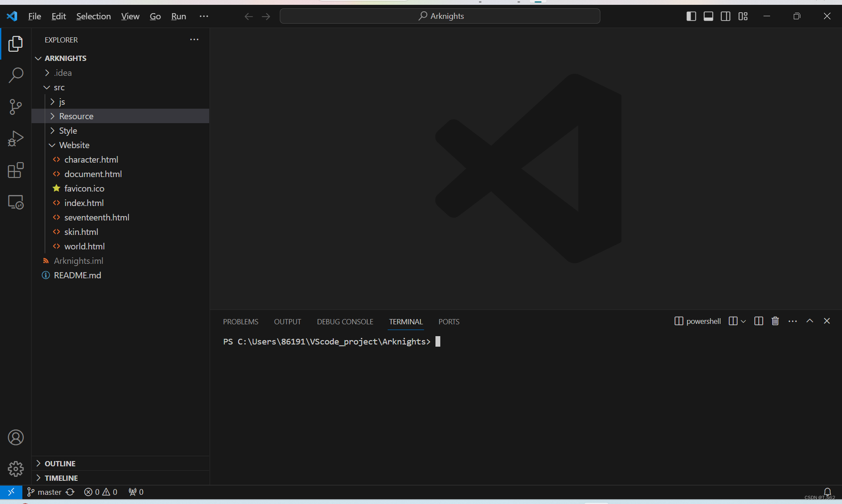Open favicon.ico from the Website folder

[x=84, y=188]
